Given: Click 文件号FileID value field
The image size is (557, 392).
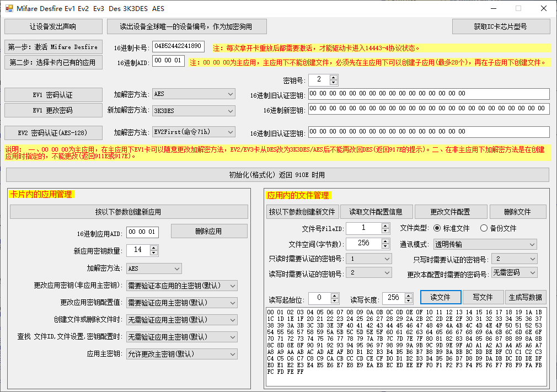Looking at the screenshot, I should coord(364,228).
